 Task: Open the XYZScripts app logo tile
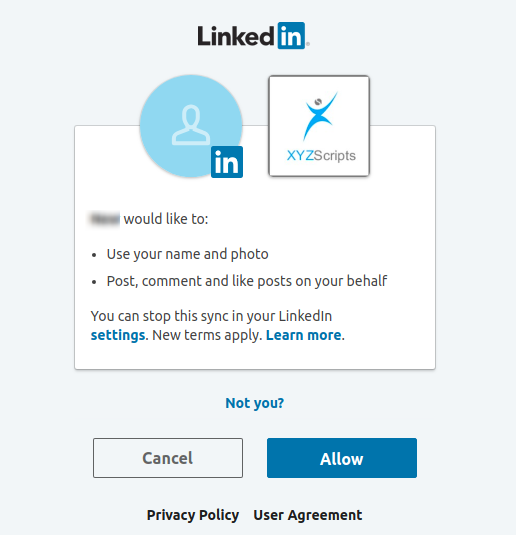coord(319,126)
